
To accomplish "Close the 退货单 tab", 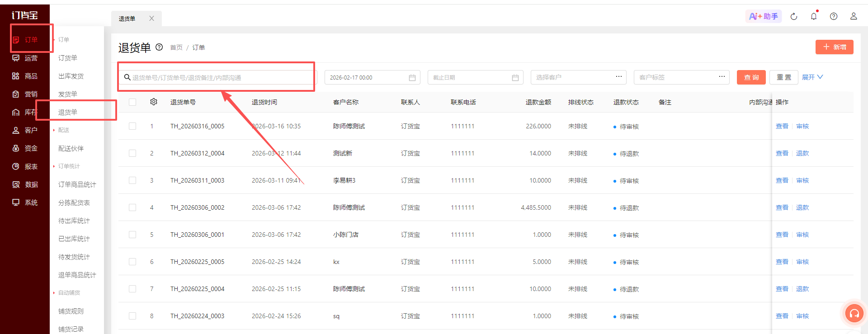I will point(151,19).
